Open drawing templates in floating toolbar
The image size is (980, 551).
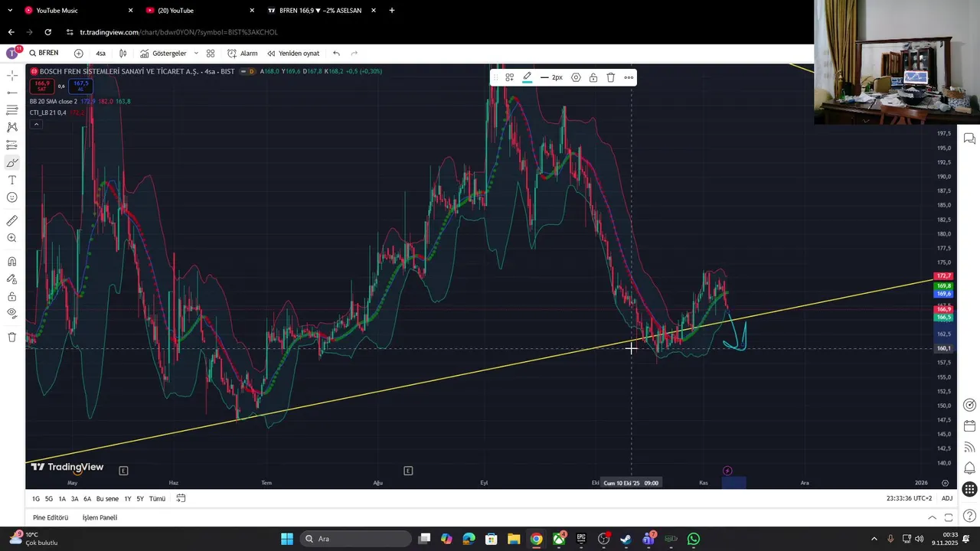click(x=510, y=77)
